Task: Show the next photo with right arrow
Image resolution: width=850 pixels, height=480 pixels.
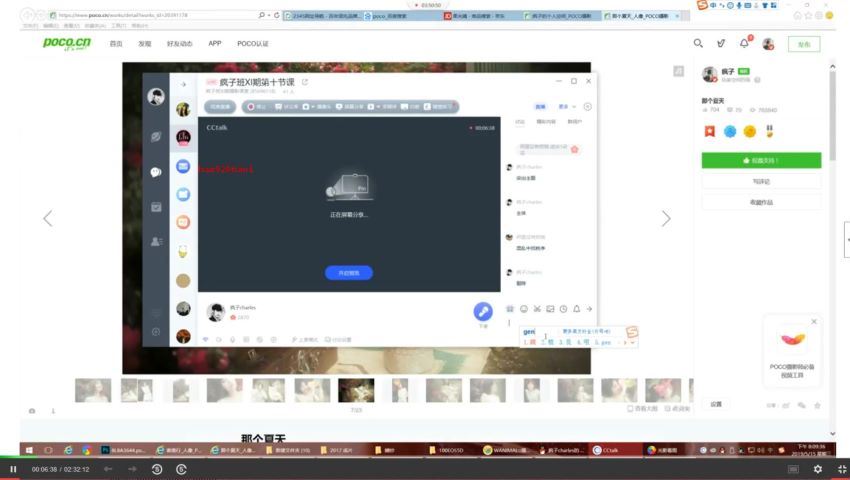Action: click(666, 219)
